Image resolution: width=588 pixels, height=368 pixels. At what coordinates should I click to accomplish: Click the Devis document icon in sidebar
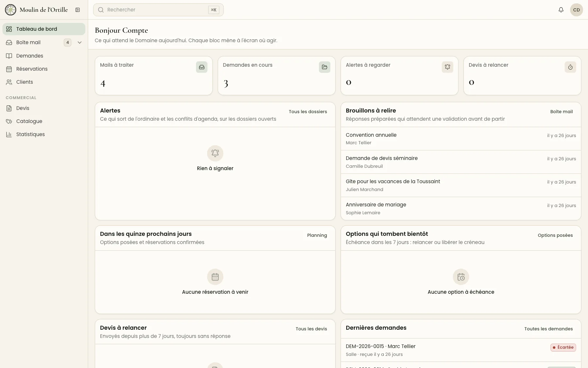click(x=9, y=108)
